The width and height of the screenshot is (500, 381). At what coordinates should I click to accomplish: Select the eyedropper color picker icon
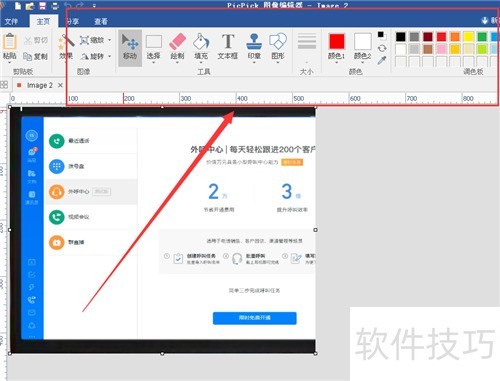pos(382,60)
